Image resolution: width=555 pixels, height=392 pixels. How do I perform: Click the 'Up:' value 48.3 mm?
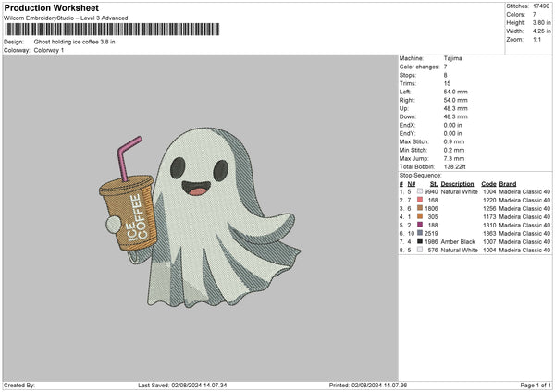455,108
